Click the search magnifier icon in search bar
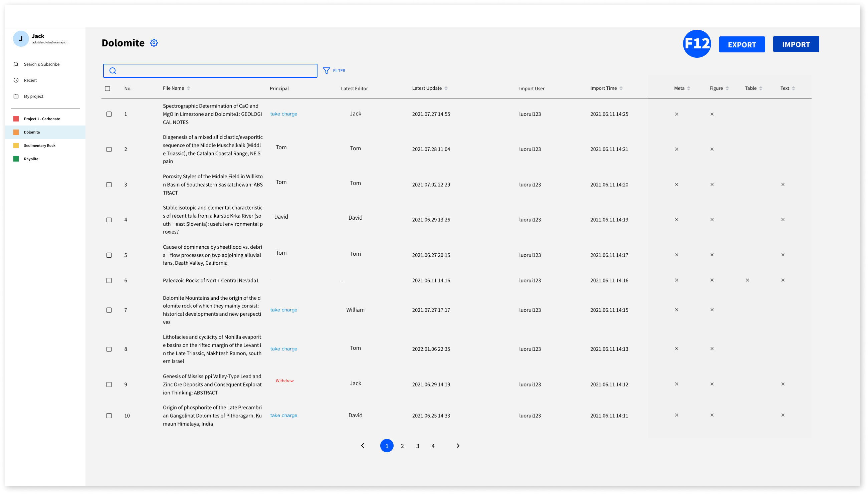The width and height of the screenshot is (868, 494). [x=113, y=70]
